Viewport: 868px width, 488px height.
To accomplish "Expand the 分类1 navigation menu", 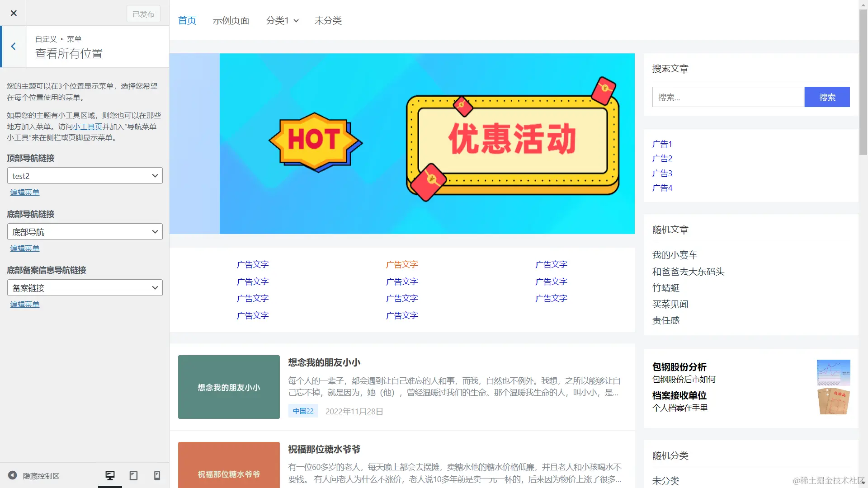I will pos(283,20).
